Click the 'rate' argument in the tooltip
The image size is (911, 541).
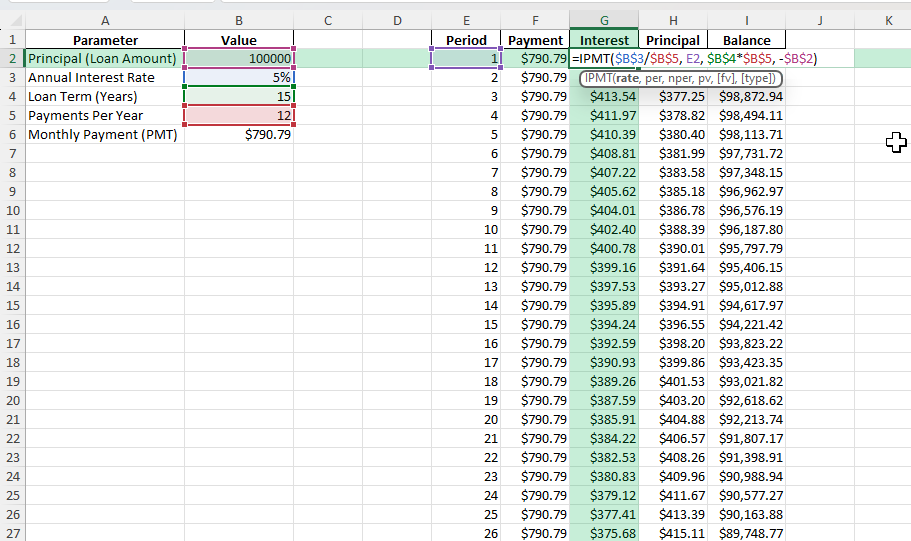(x=627, y=78)
